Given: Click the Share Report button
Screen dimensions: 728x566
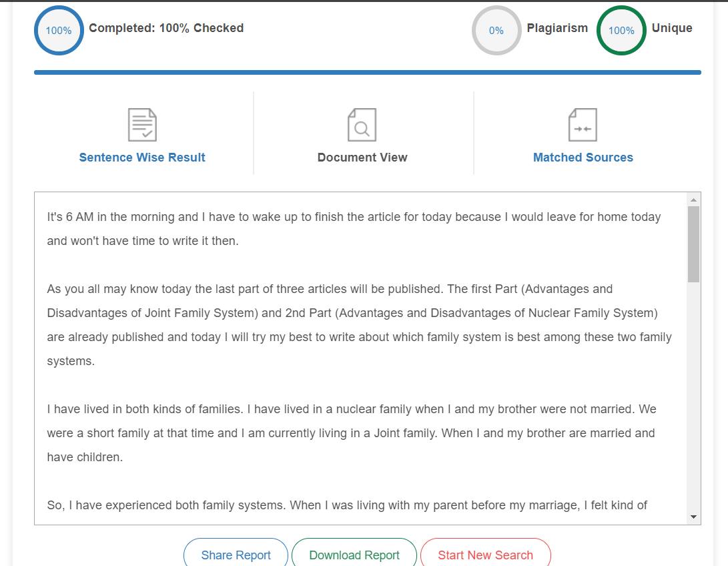Looking at the screenshot, I should 236,555.
